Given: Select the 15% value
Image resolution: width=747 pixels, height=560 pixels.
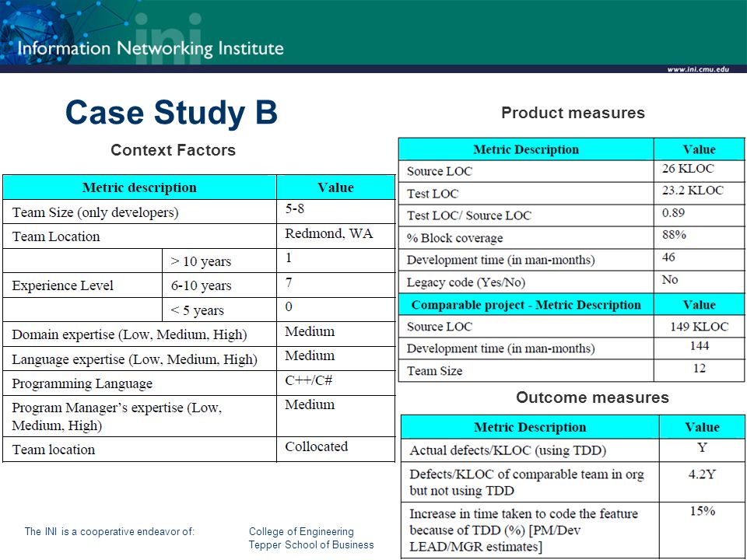Looking at the screenshot, I should click(703, 511).
